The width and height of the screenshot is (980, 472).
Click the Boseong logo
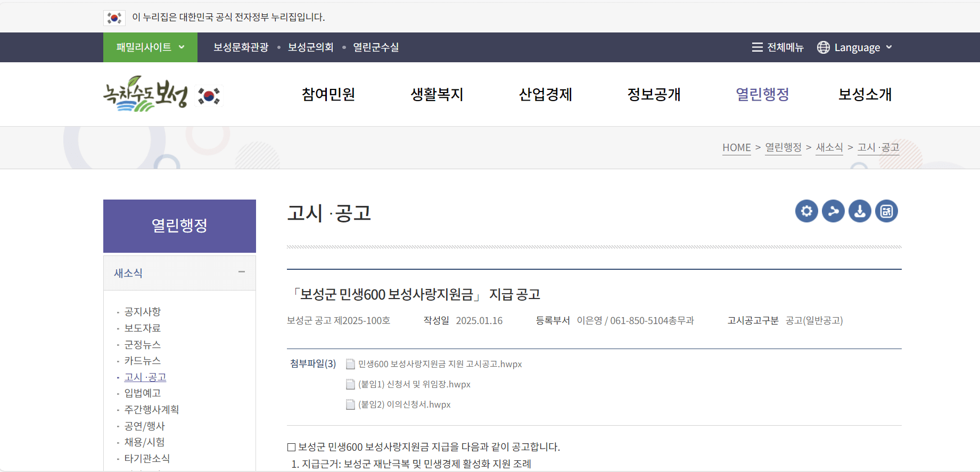click(145, 94)
